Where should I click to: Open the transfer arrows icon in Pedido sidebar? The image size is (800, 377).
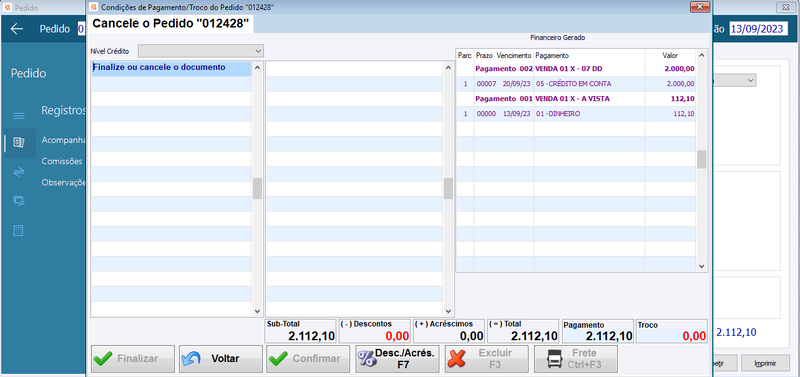point(19,172)
